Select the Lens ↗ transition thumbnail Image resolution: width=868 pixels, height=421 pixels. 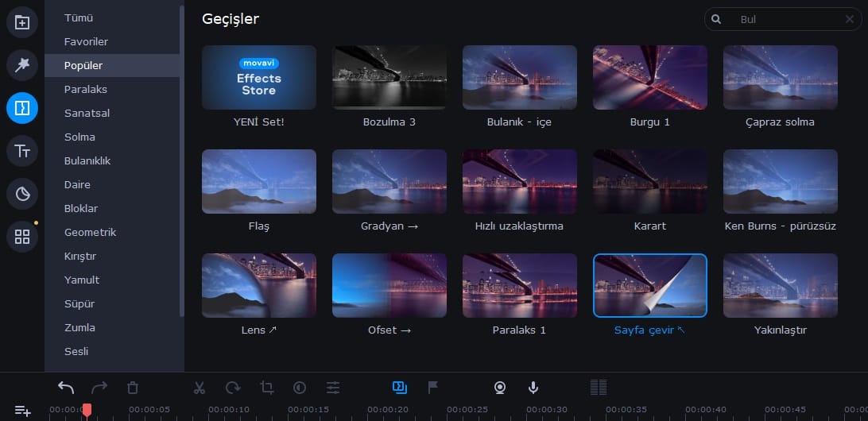259,285
